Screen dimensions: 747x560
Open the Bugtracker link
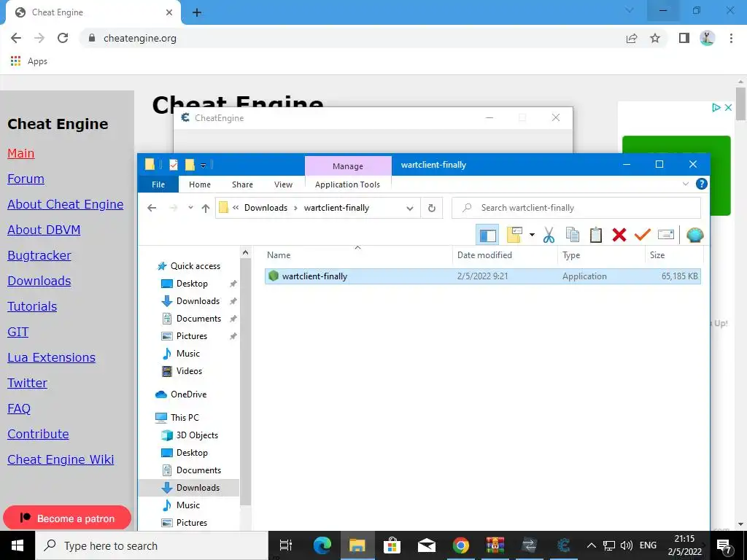(x=39, y=256)
